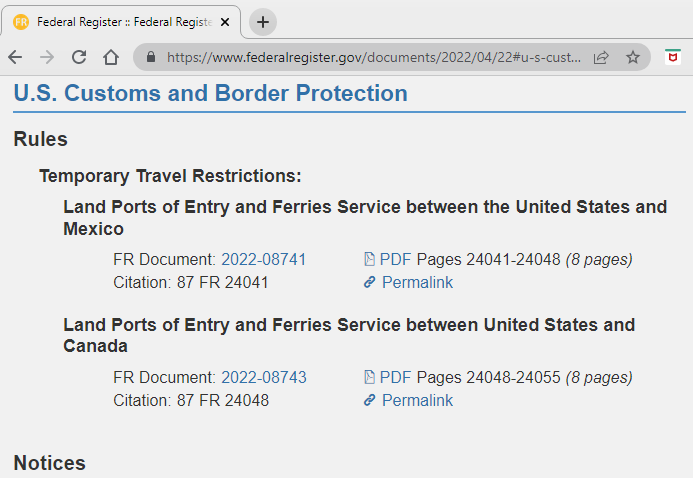Open Permalink for the Mexico travel rule
Viewport: 693px width, 478px height.
pos(417,282)
